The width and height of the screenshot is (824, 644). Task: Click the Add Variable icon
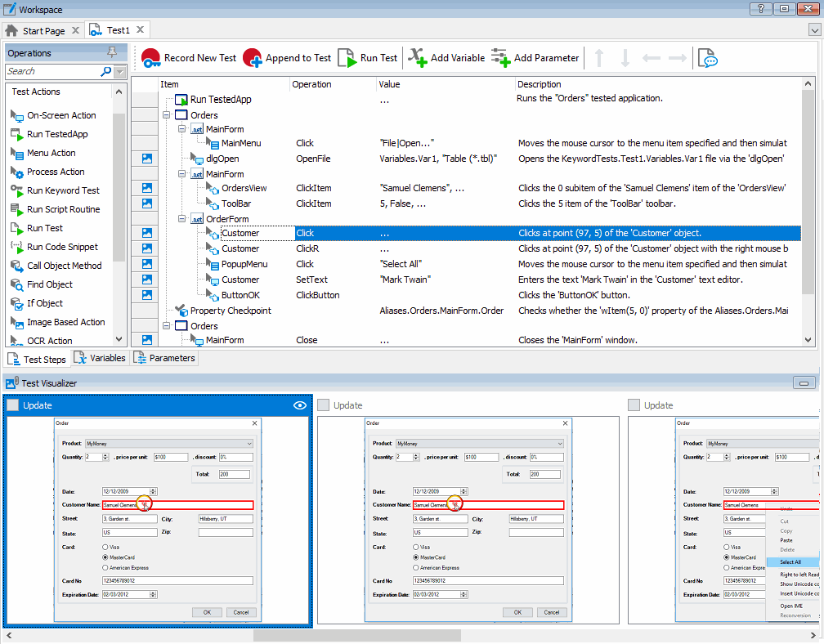(x=417, y=58)
